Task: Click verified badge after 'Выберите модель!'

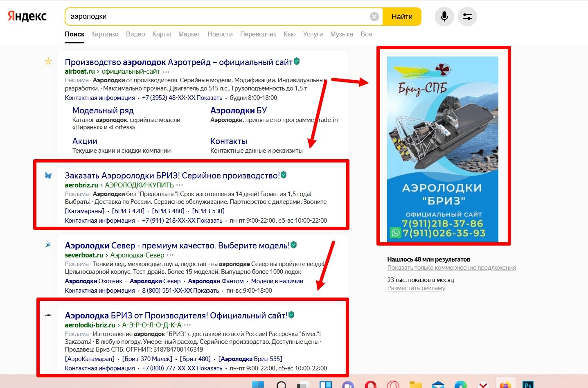Action: coord(293,245)
